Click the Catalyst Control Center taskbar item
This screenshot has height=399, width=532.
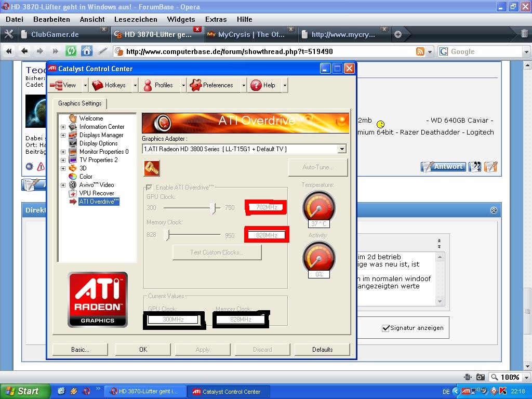[229, 392]
